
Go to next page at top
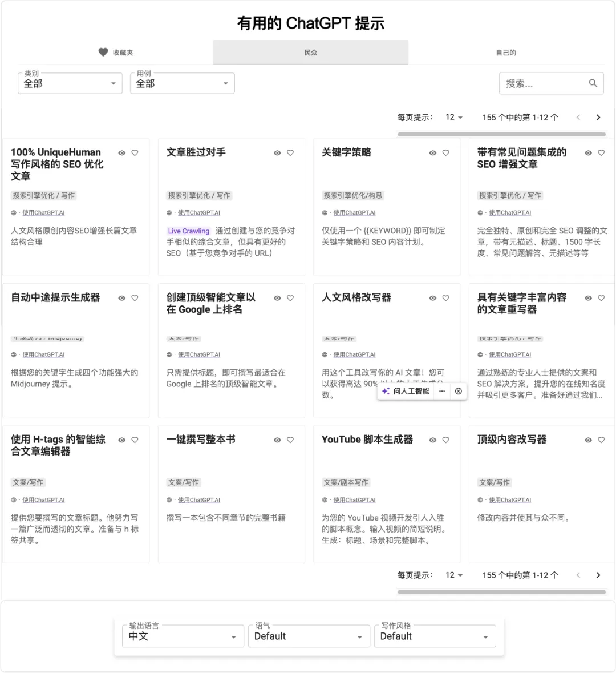tap(598, 117)
